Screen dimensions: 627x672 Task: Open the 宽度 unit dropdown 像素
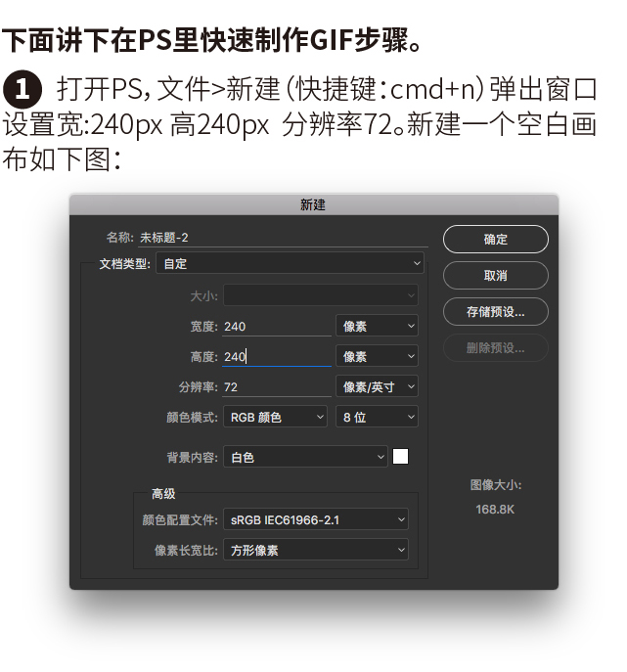(x=377, y=326)
